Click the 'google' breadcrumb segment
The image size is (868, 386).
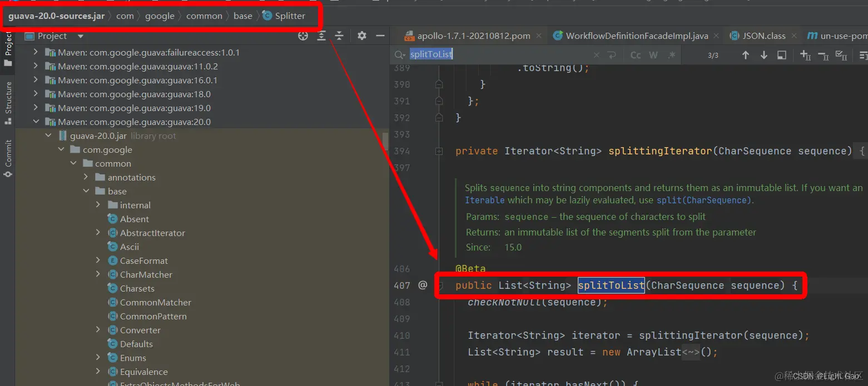coord(160,16)
